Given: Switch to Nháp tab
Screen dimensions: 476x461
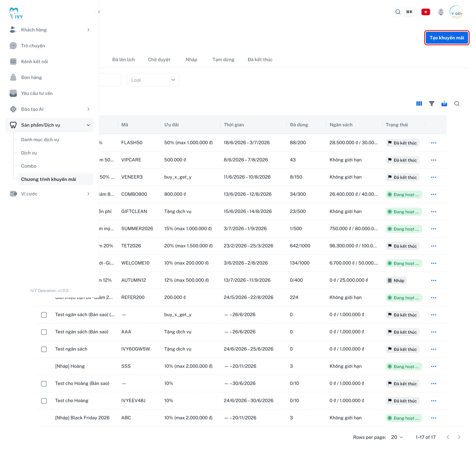Looking at the screenshot, I should coord(191,60).
